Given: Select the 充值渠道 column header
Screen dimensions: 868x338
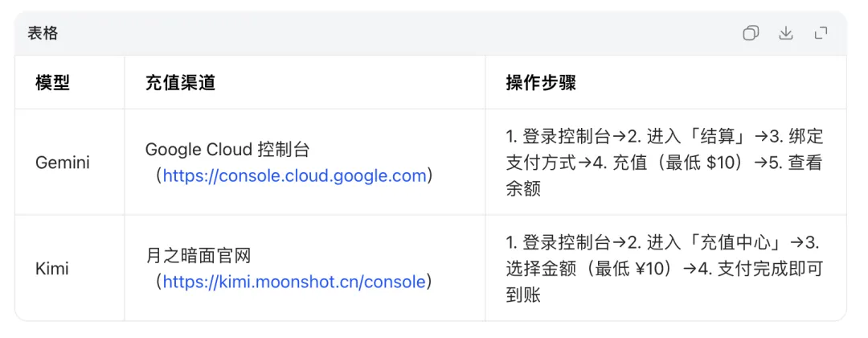Looking at the screenshot, I should (180, 83).
